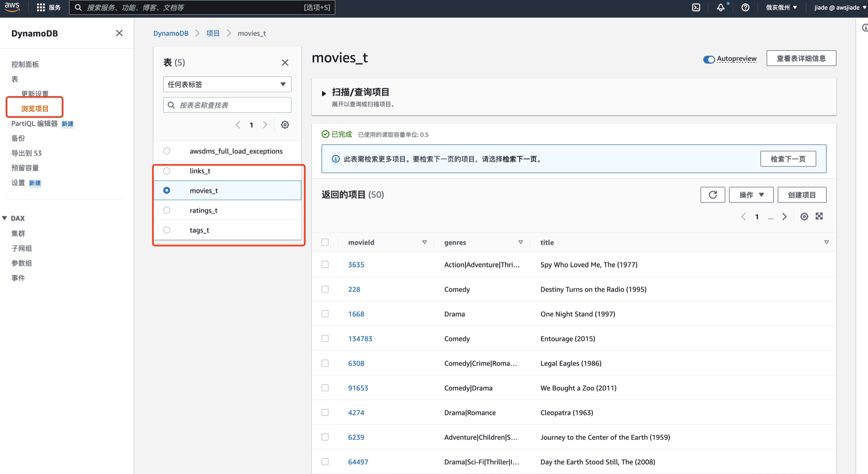Open the AWS services grid menu
Screen dimensions: 868x474
(x=41, y=7)
